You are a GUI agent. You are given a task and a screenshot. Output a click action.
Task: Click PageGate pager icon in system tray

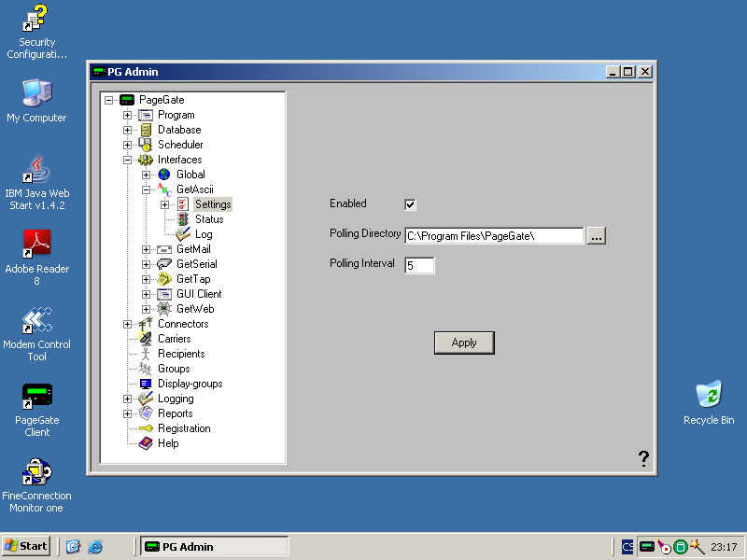(x=646, y=547)
